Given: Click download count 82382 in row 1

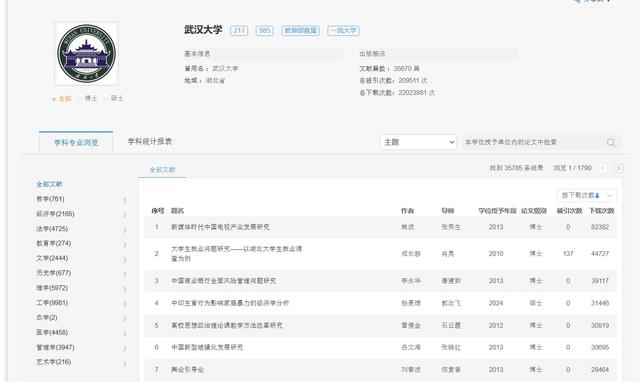Looking at the screenshot, I should tap(600, 227).
